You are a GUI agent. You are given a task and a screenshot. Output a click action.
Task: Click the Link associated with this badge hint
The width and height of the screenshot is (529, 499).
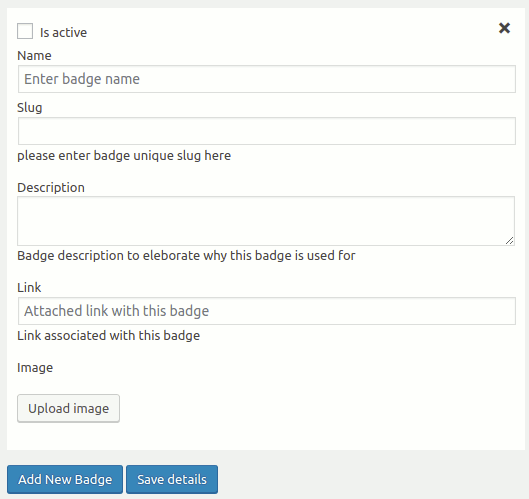click(x=109, y=336)
